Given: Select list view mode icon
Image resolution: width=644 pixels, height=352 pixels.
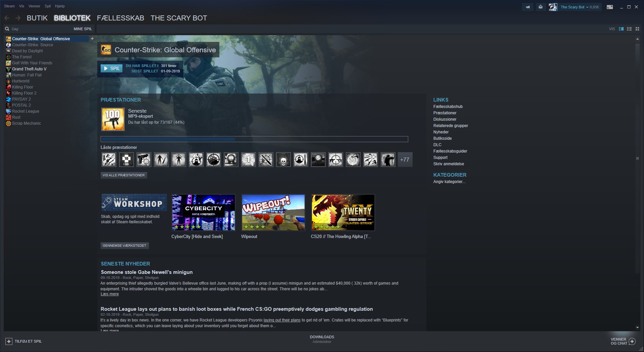Looking at the screenshot, I should (x=629, y=29).
